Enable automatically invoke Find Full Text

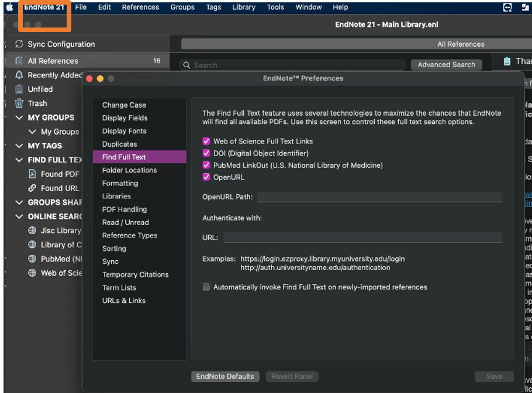(206, 287)
